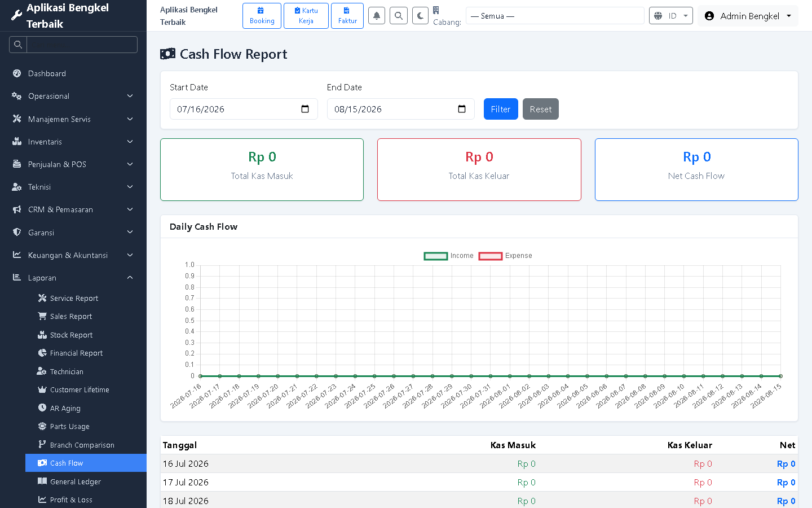Click the AR Aging clock icon
Image resolution: width=812 pixels, height=508 pixels.
(42, 408)
